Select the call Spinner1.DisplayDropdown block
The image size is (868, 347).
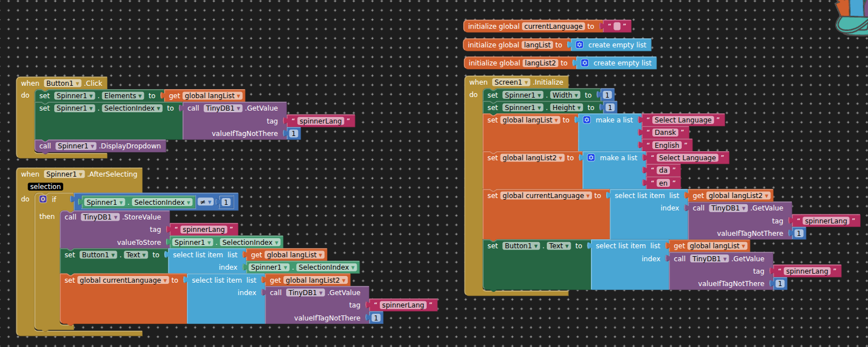(x=45, y=146)
